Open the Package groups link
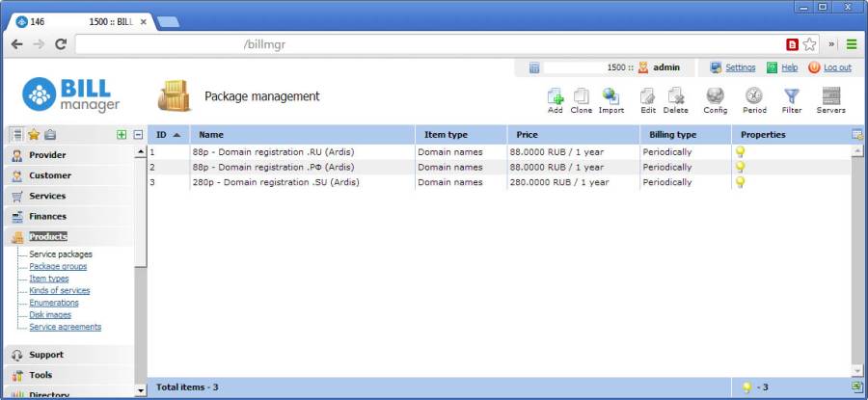Screen dimensions: 868x400 pyautogui.click(x=58, y=267)
